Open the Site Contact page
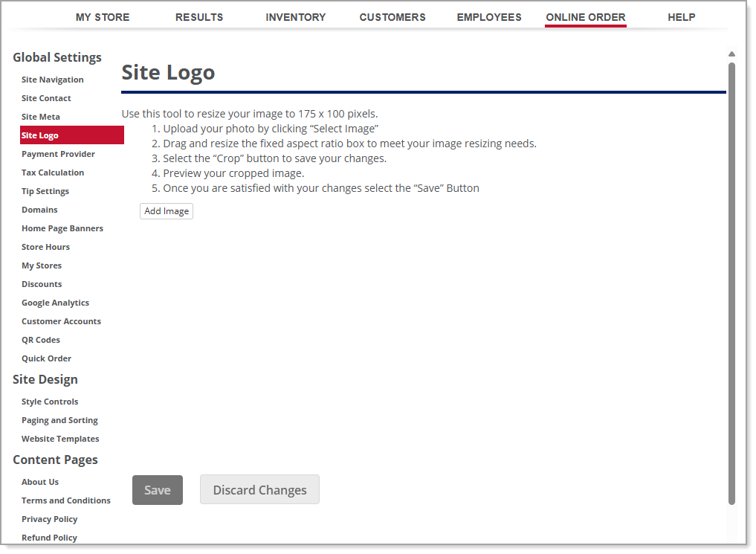The image size is (756, 554). tap(46, 98)
